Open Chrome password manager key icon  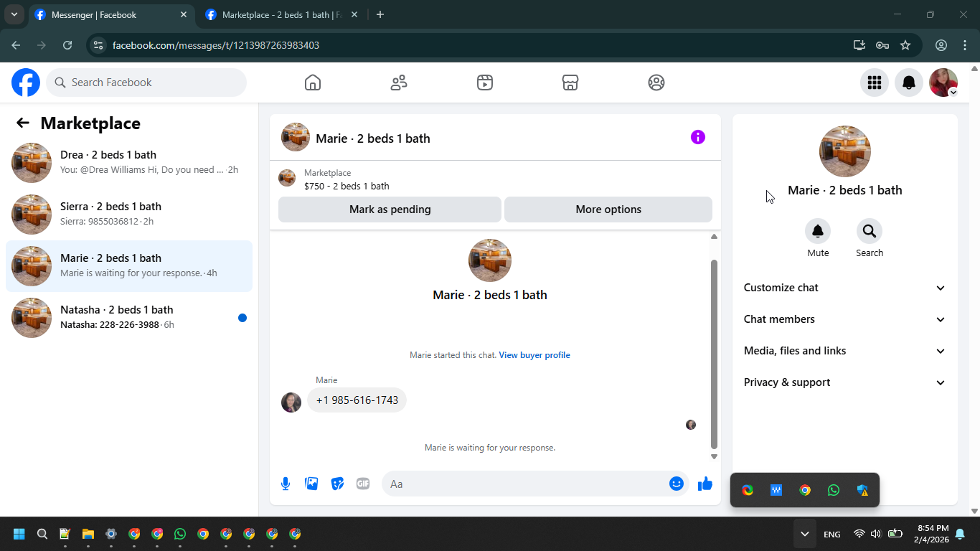882,45
